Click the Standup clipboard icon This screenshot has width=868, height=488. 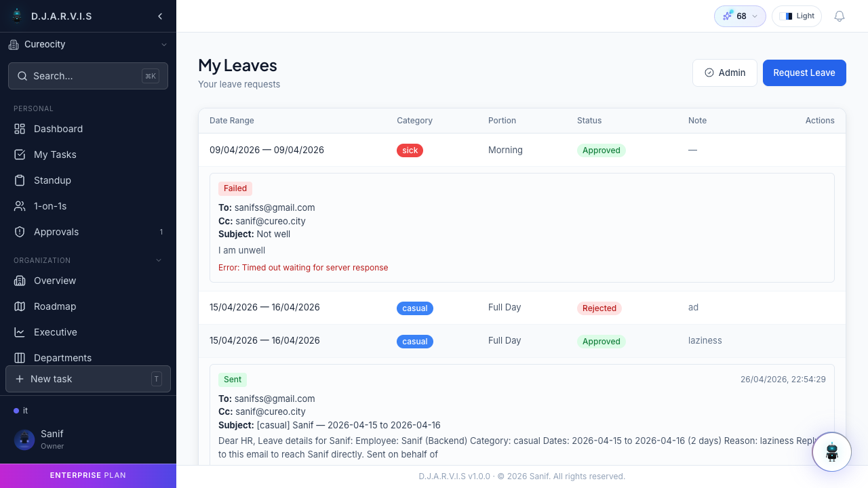(x=20, y=180)
